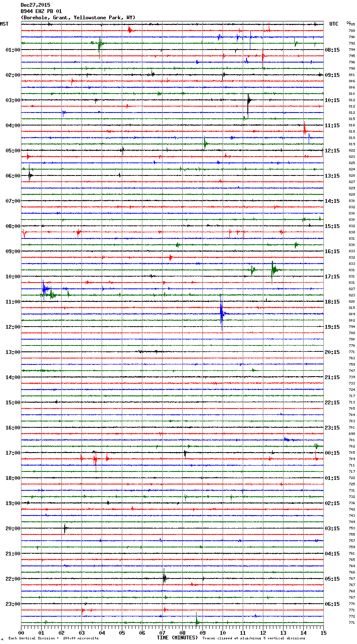Click MST hour label '09:00'
Image resolution: width=357 pixels, height=644 pixels.
(x=13, y=251)
